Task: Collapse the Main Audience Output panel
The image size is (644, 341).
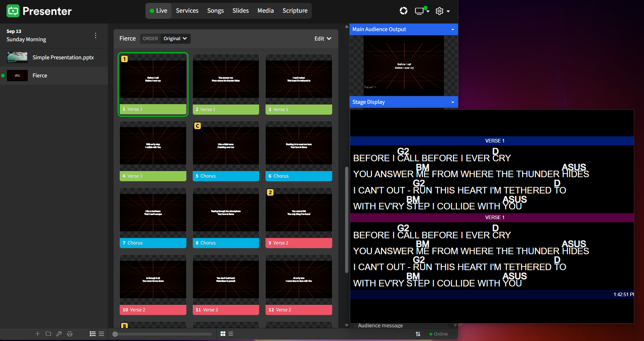Action: tap(453, 29)
